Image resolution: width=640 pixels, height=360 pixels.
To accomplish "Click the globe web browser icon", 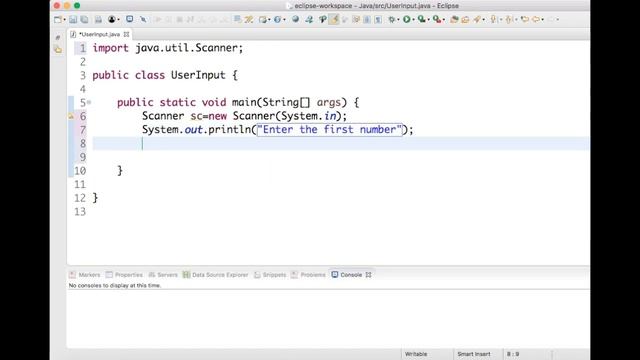I will (x=295, y=19).
